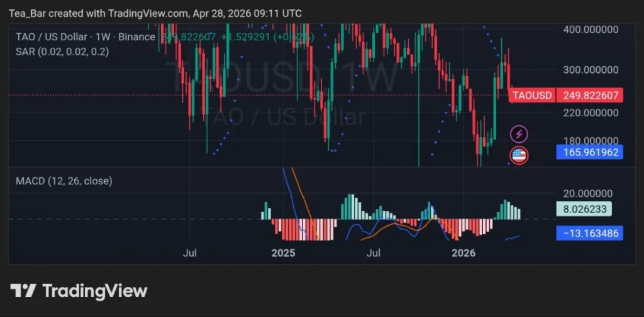Click the Tea_Bar attribution header text

click(155, 13)
